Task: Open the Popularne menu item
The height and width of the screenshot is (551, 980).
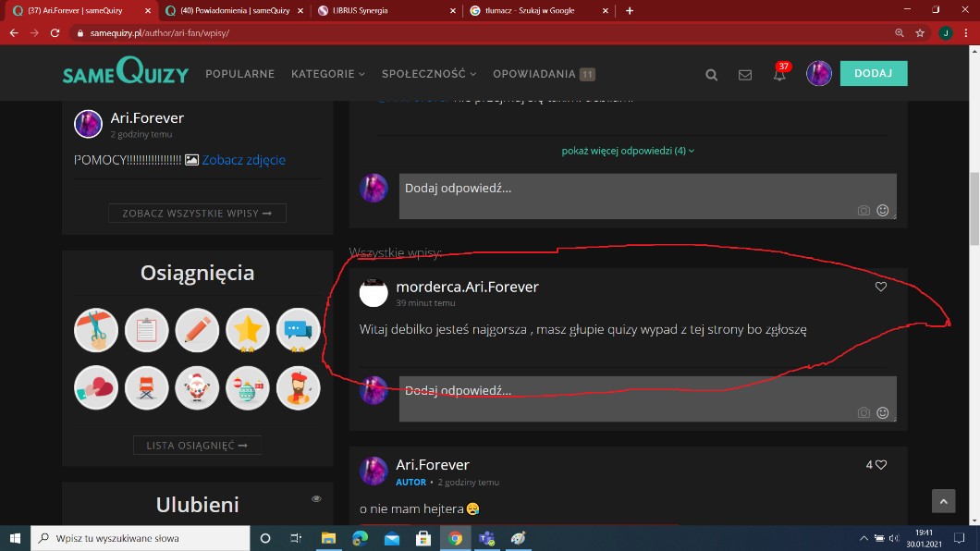Action: pos(239,74)
